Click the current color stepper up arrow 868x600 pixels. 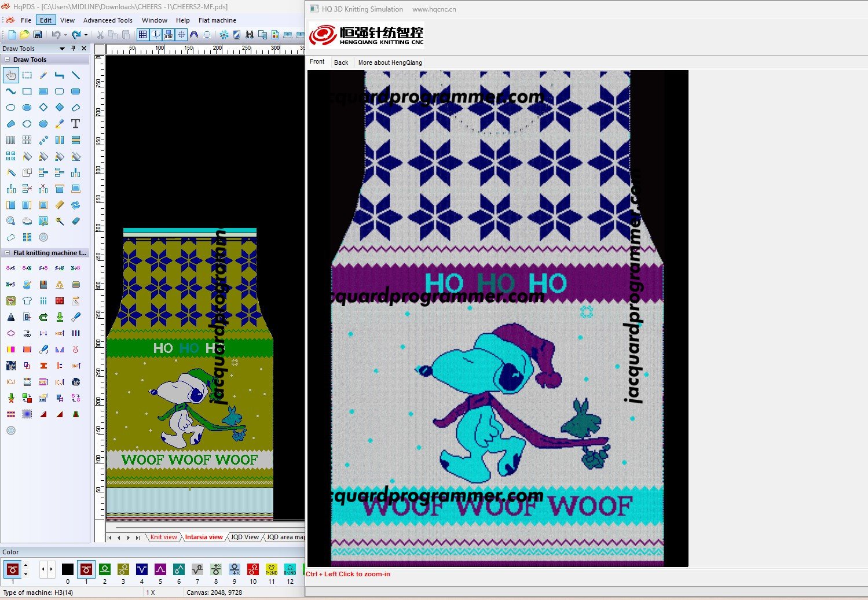[25, 565]
